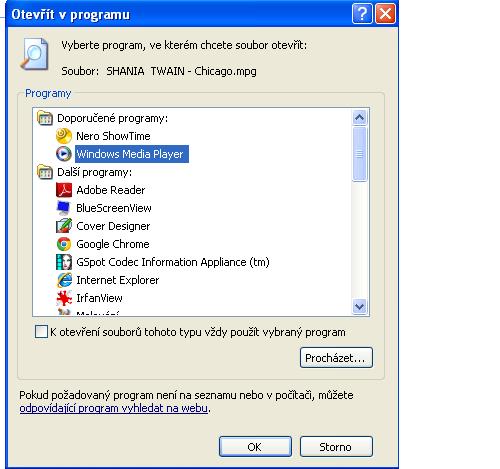
Task: Click the Doporučené programy folder icon
Action: point(45,118)
